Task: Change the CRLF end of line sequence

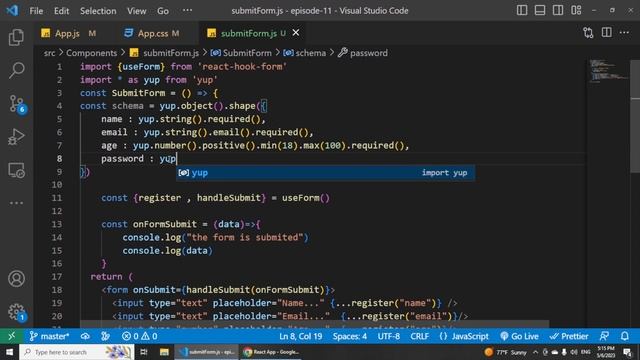Action: click(x=420, y=336)
